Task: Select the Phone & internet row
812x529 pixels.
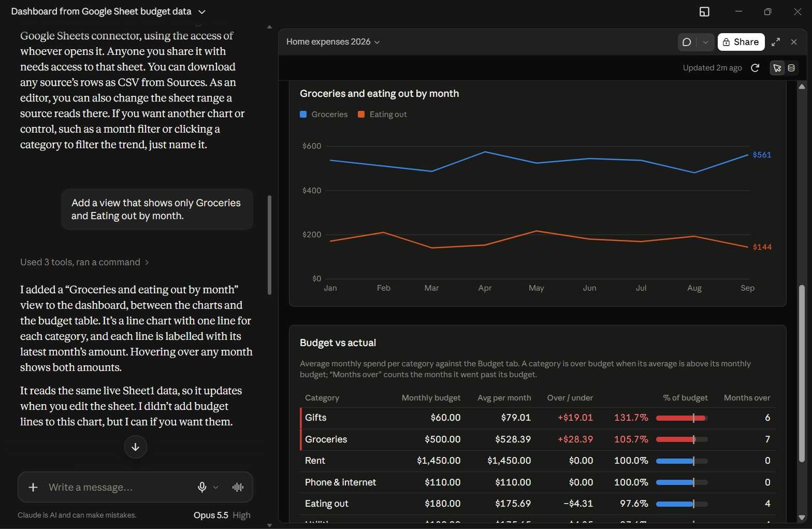Action: [538, 482]
